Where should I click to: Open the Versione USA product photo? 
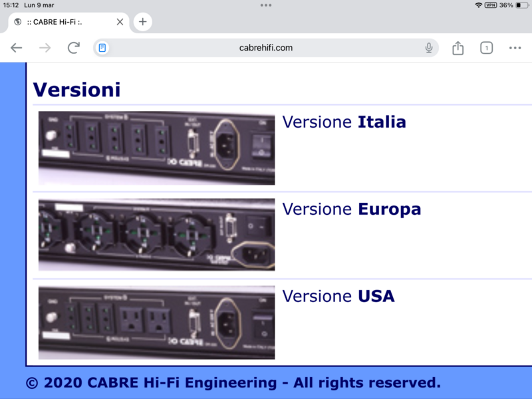coord(156,323)
